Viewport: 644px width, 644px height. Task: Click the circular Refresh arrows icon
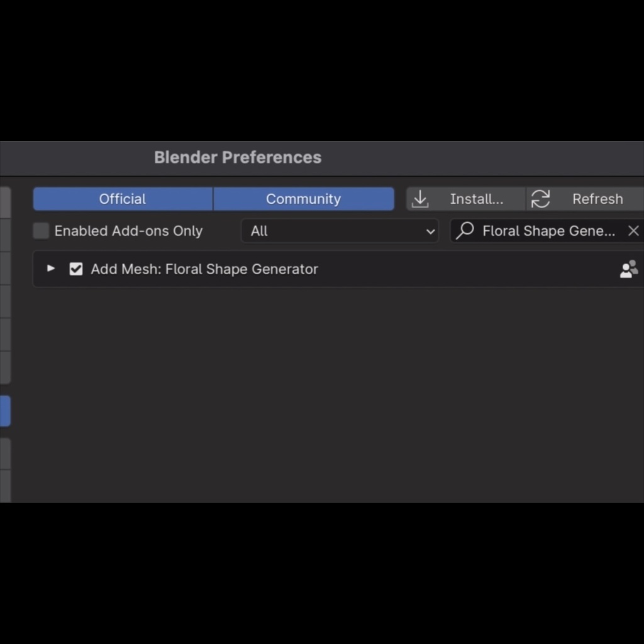[x=541, y=199]
